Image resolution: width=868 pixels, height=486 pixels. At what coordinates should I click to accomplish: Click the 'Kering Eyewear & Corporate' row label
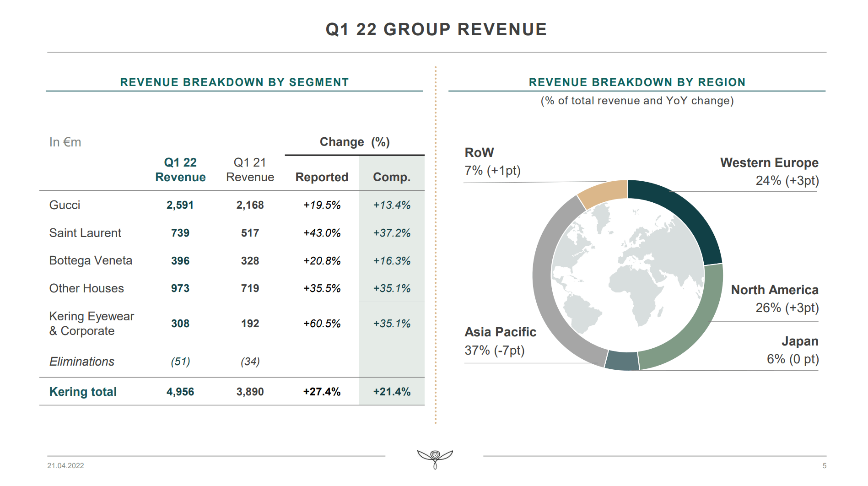92,324
